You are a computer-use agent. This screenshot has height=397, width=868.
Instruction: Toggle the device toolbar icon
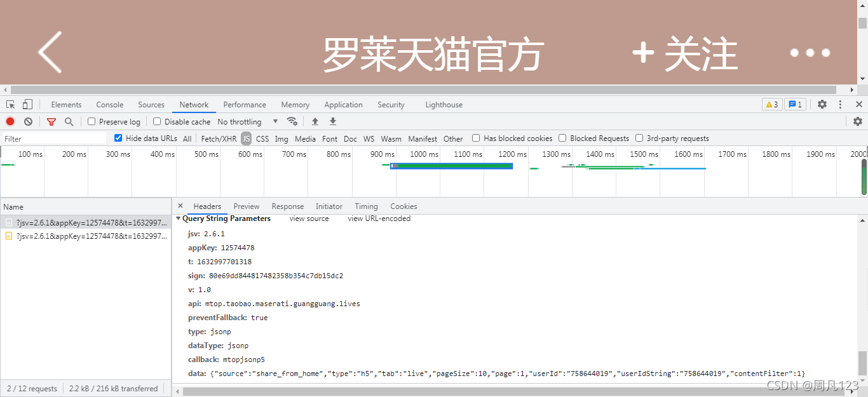[x=27, y=105]
